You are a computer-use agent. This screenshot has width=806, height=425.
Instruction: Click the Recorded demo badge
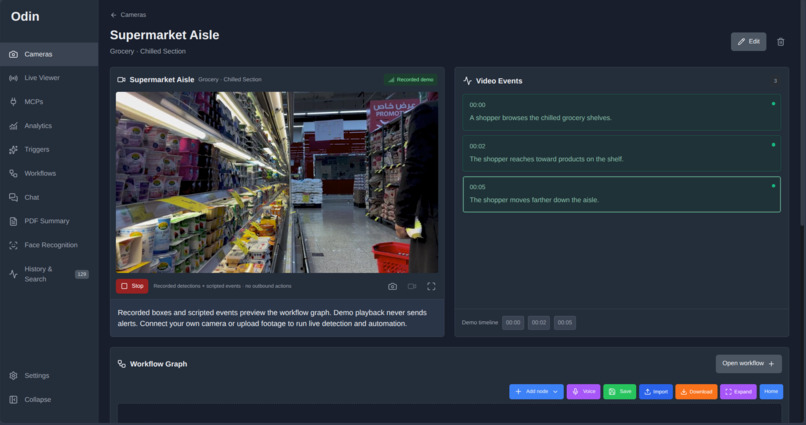click(411, 80)
